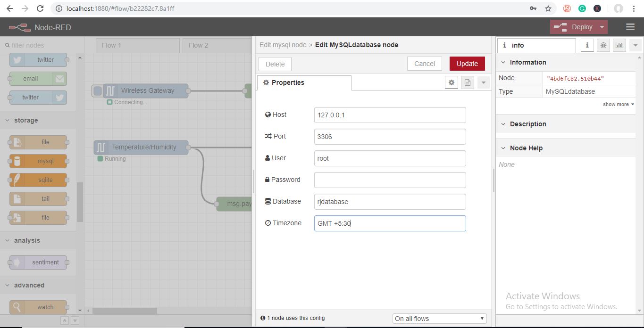The image size is (644, 328).
Task: Click the Deploy button
Action: [574, 27]
